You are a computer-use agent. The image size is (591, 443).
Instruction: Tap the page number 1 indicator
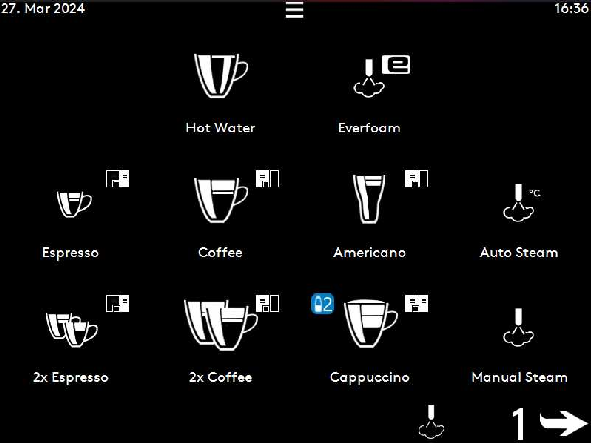(x=519, y=423)
